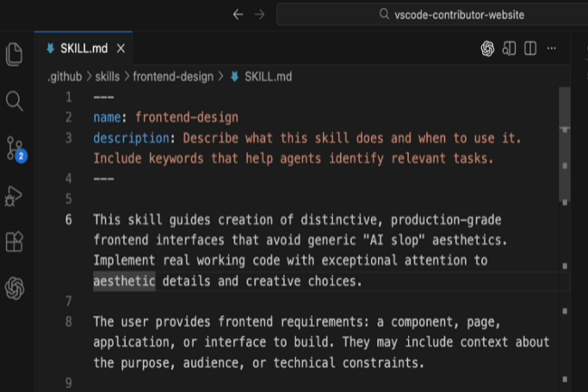Navigate forward using the arrow
Viewport: 588px width, 392px height.
point(260,14)
